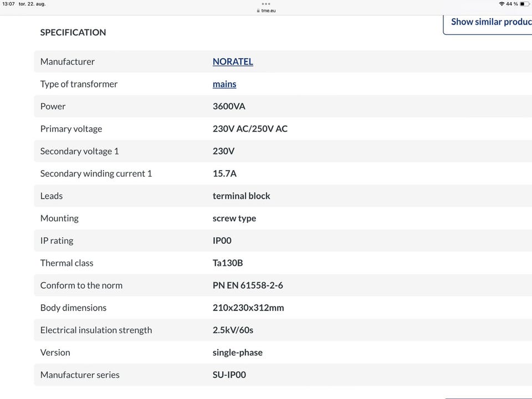Click the IP00 rating value
Viewport: 532px width, 399px height.
222,241
